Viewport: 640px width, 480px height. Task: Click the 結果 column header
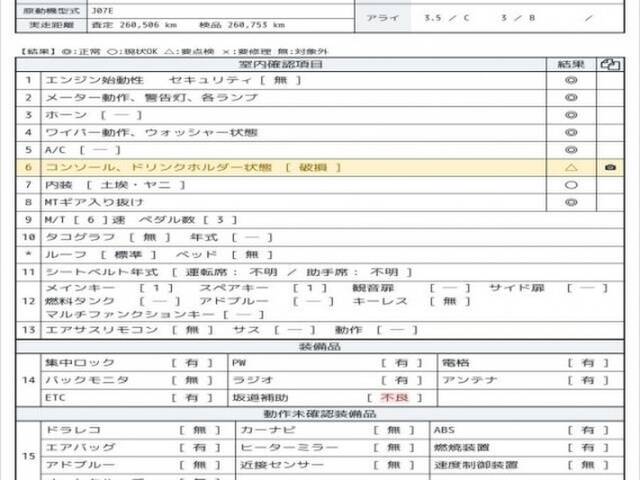coord(571,64)
